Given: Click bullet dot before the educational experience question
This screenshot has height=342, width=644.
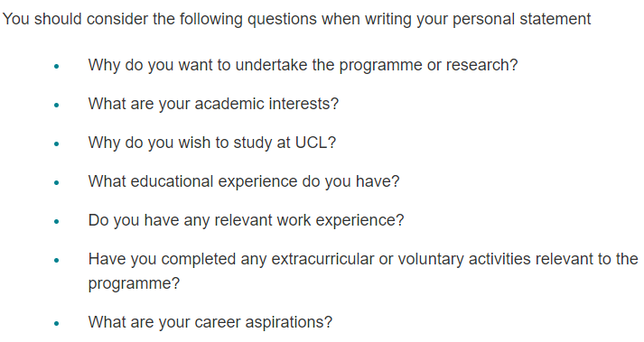Looking at the screenshot, I should [x=57, y=182].
